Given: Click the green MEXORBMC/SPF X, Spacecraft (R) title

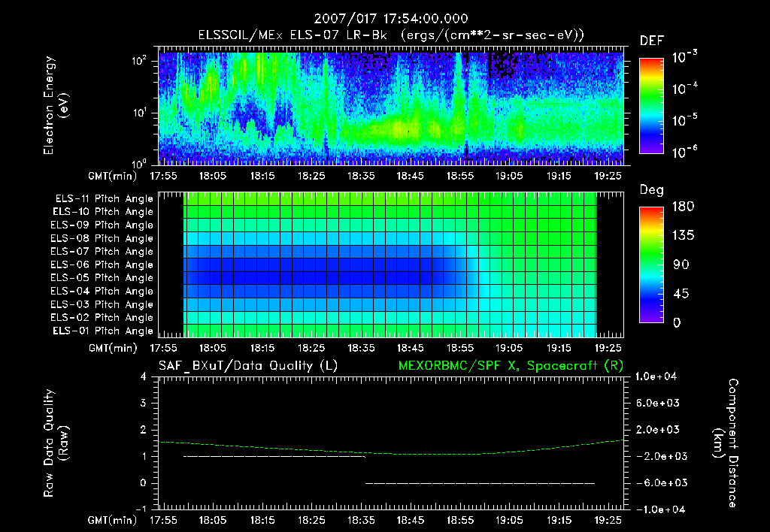Looking at the screenshot, I should (x=511, y=366).
